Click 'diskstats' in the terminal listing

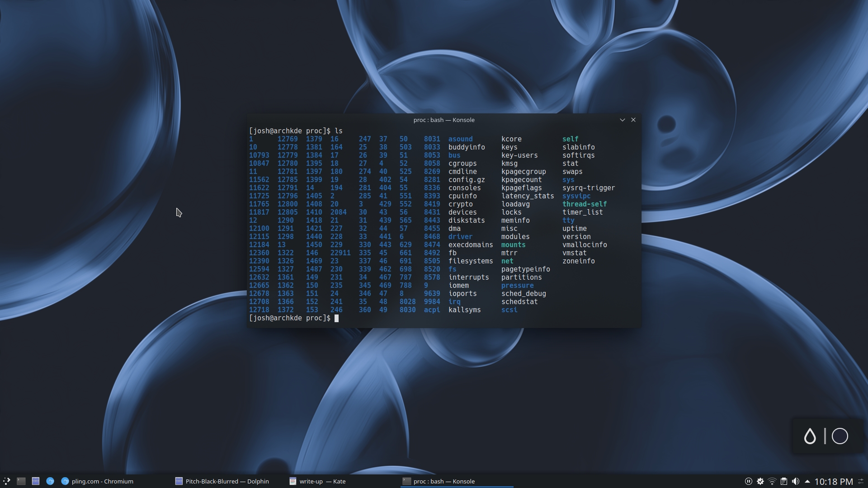coord(467,221)
